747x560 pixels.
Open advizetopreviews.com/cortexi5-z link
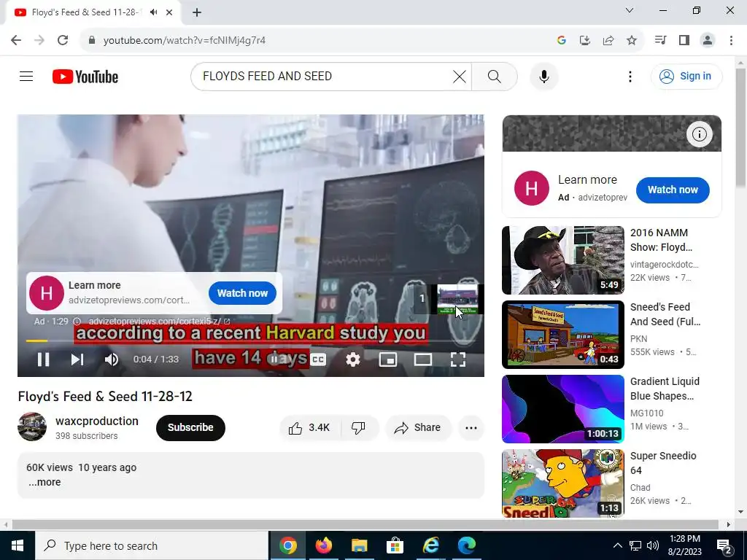159,322
